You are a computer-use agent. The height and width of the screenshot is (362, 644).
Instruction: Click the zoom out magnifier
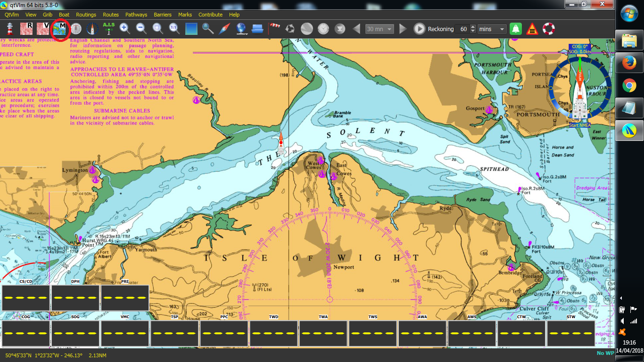click(x=141, y=29)
